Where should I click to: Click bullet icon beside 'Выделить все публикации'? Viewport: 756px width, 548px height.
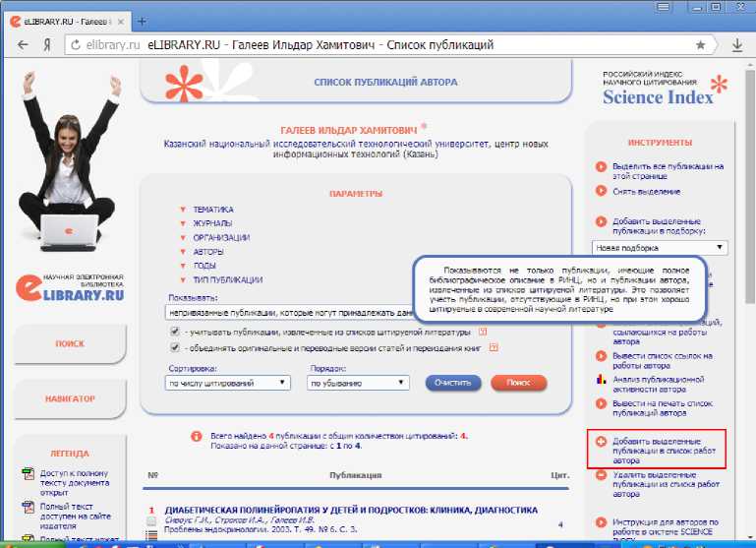point(601,166)
